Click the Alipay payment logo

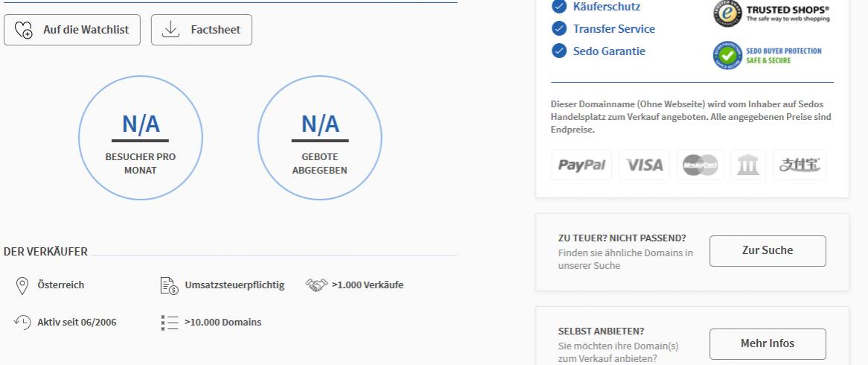[800, 165]
